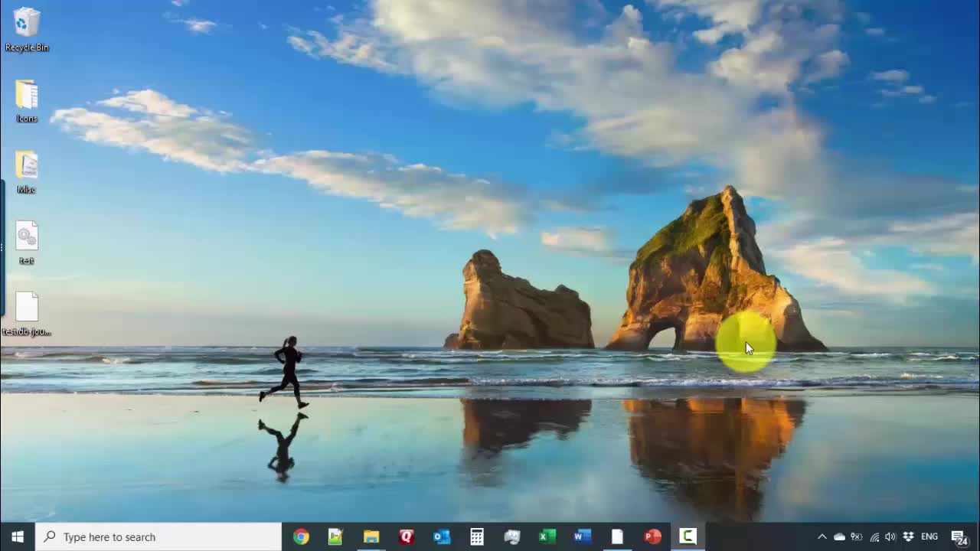The image size is (980, 551).
Task: Click the Windows Start button
Action: 18,536
